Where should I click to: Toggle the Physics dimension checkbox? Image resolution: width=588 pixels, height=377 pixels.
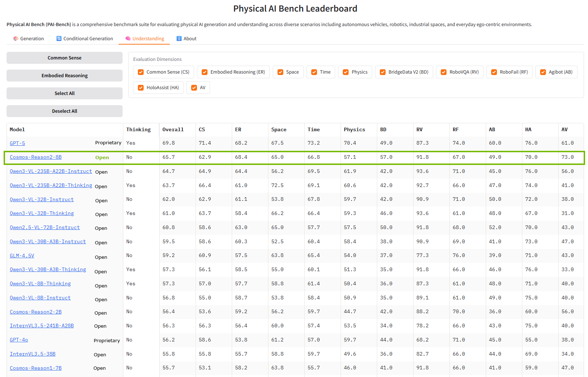(x=345, y=72)
